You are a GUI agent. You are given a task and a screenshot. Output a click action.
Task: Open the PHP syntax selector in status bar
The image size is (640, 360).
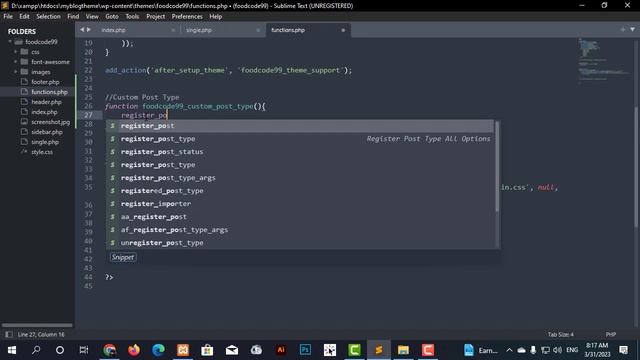611,334
